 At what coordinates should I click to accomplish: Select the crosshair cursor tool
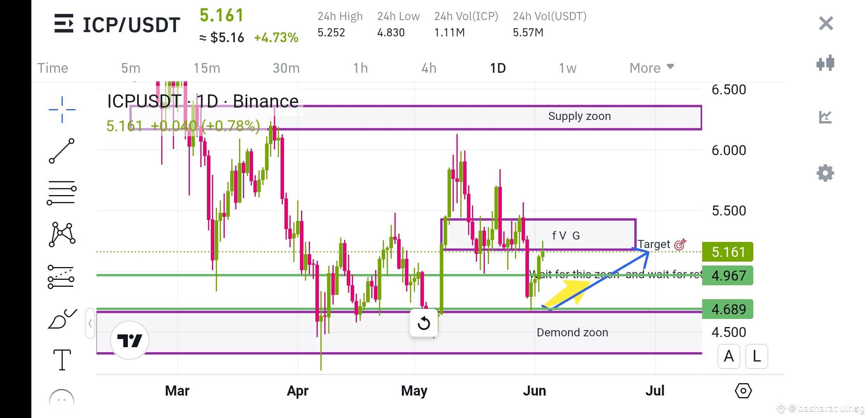62,110
